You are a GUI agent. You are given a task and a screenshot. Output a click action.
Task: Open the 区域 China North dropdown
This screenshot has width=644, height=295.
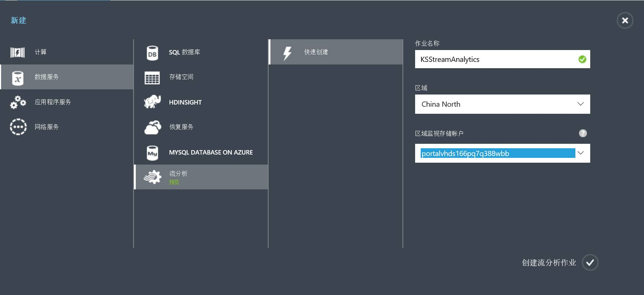coord(502,104)
